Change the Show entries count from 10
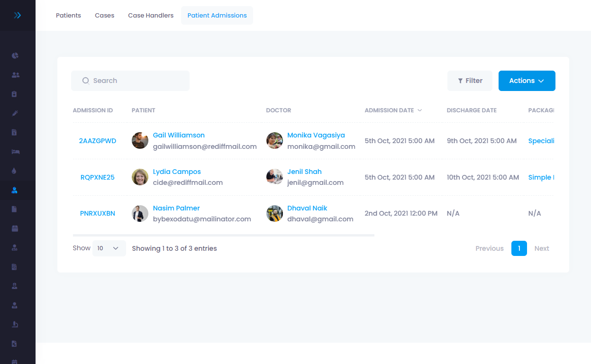This screenshot has height=364, width=591. coord(109,248)
